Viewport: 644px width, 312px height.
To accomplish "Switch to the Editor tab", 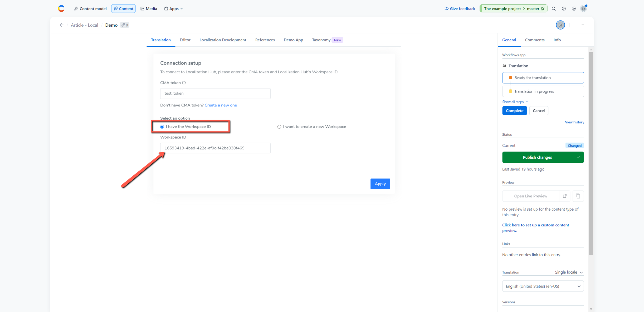I will click(185, 40).
